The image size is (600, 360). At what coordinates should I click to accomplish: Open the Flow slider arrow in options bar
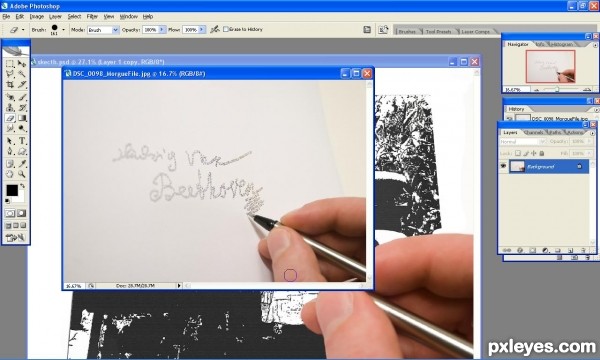tap(202, 29)
